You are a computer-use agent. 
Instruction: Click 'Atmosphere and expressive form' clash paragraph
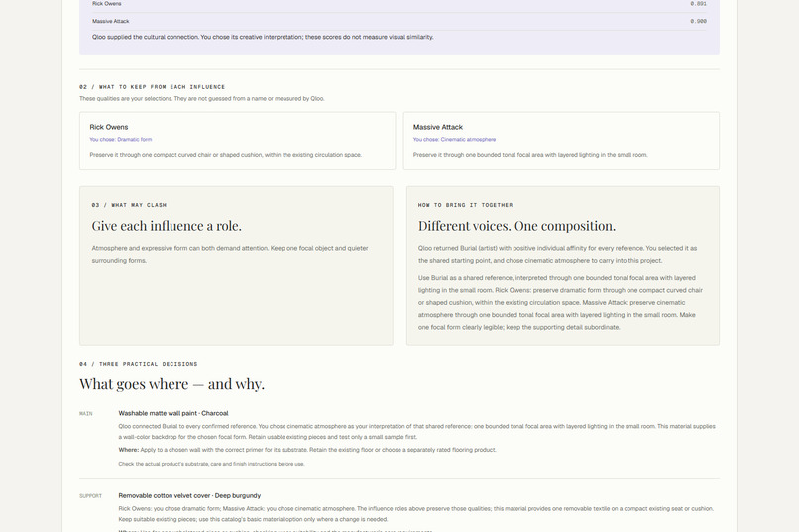coord(230,254)
